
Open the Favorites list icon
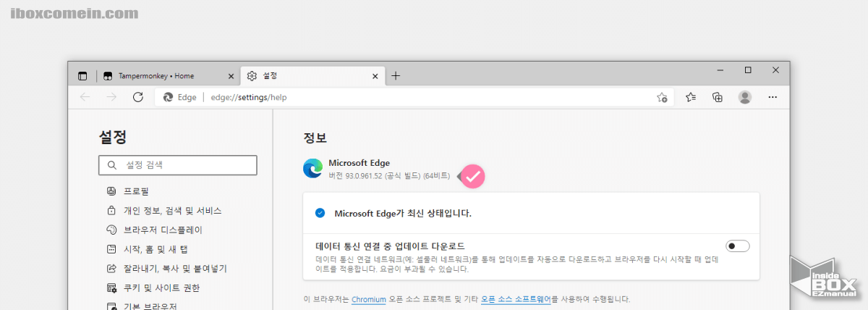[691, 97]
